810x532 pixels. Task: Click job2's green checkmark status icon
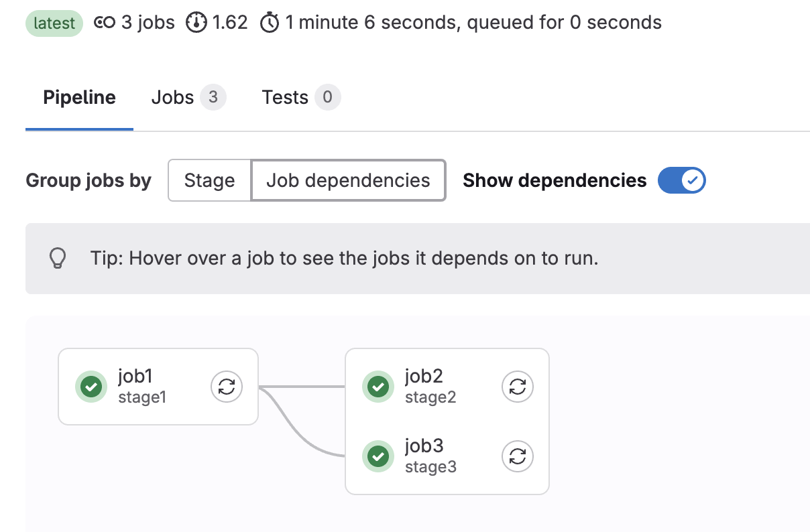(x=378, y=387)
